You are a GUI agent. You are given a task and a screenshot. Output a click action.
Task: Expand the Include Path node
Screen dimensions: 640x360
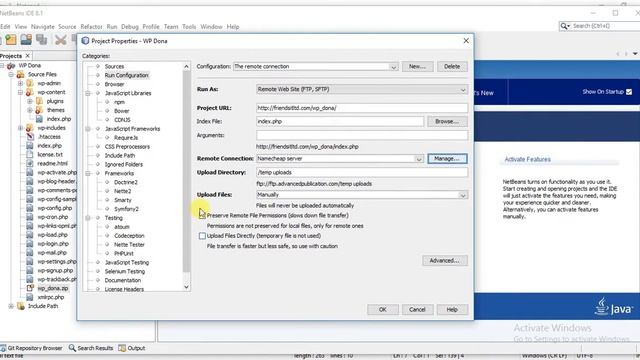[11, 306]
